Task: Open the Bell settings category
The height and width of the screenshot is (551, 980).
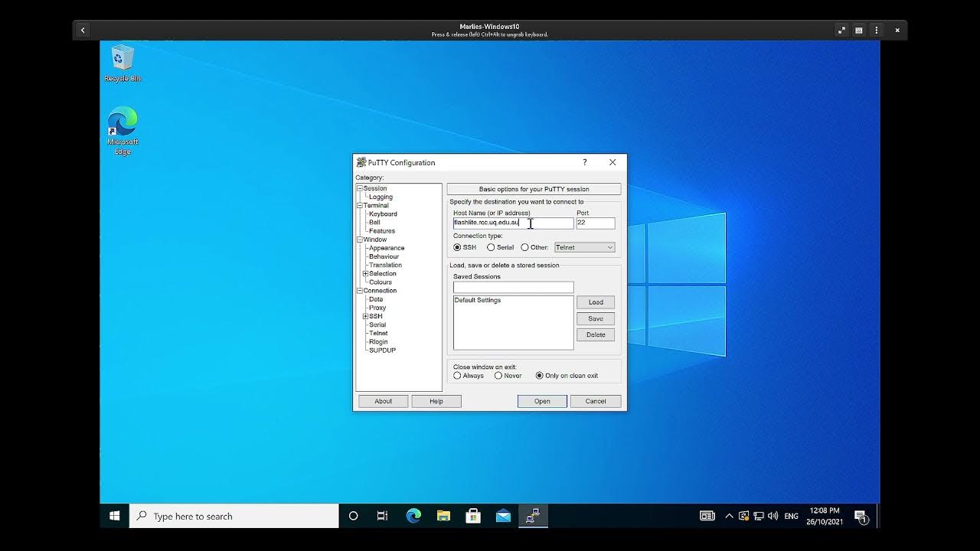Action: [x=374, y=222]
